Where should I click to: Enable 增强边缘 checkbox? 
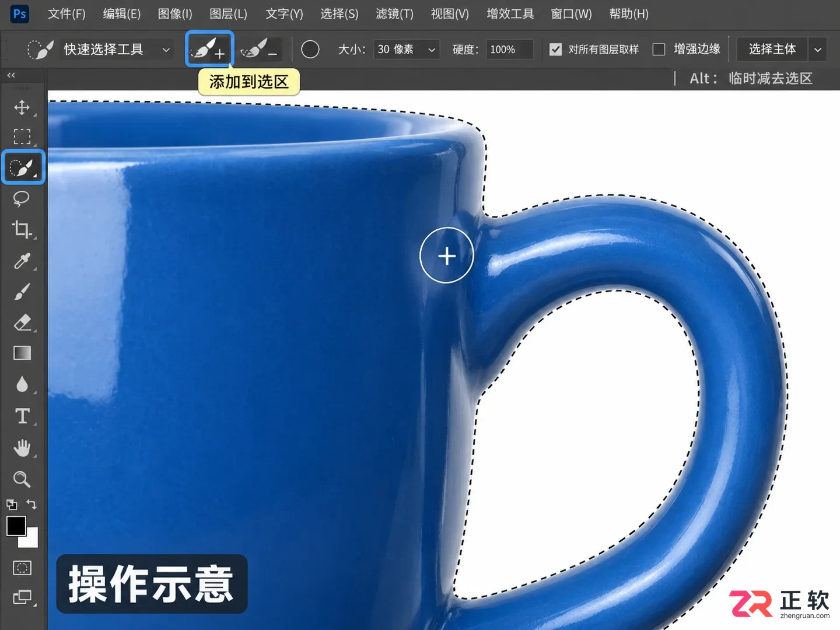point(659,50)
